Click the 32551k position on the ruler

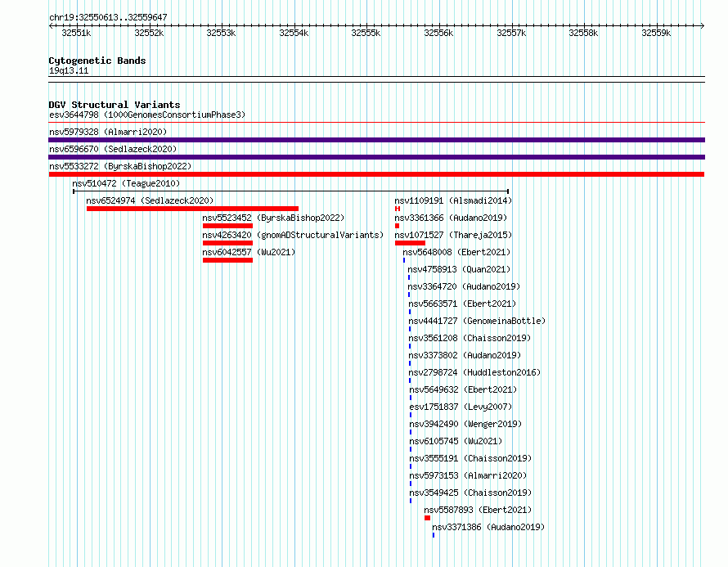point(77,33)
